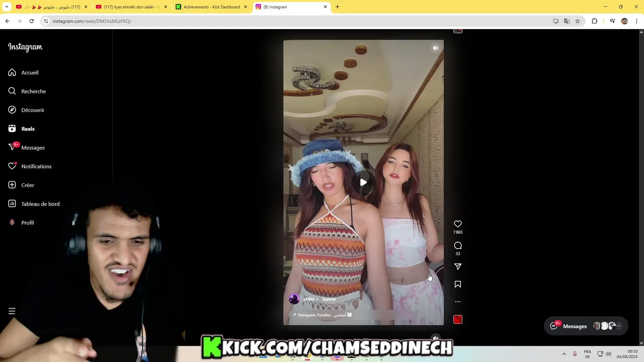Image resolution: width=644 pixels, height=362 pixels.
Task: Open the media control icon in toolbar
Action: point(612,21)
